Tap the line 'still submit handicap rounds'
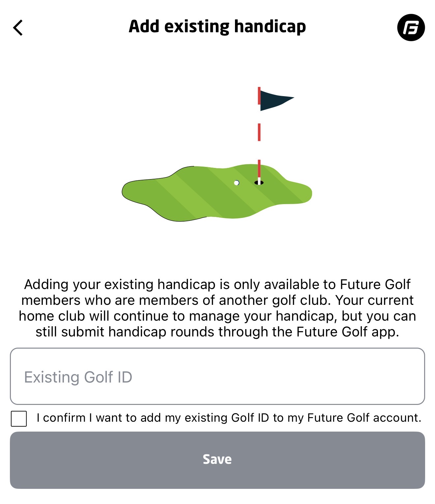The height and width of the screenshot is (504, 435). 217,332
